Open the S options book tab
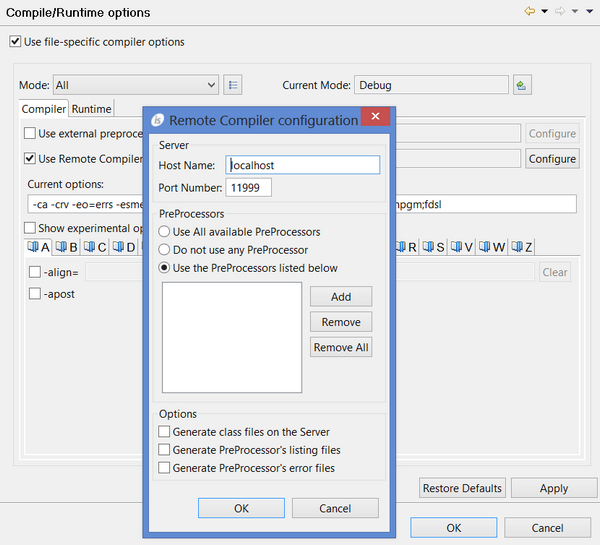 (434, 247)
